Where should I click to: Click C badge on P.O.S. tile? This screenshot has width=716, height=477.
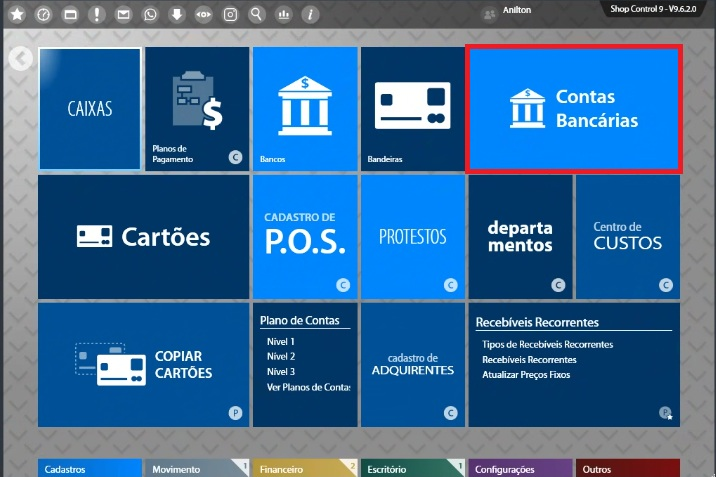(343, 285)
